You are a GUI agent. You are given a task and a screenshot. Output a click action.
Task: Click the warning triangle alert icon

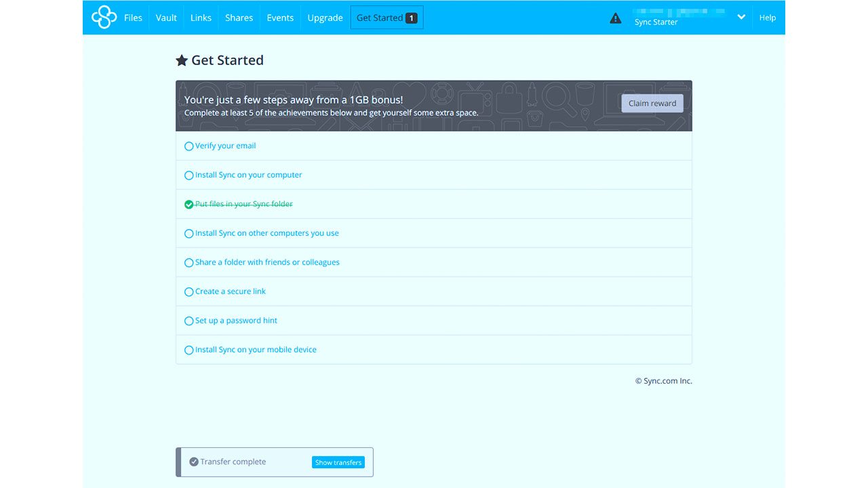[x=615, y=18]
